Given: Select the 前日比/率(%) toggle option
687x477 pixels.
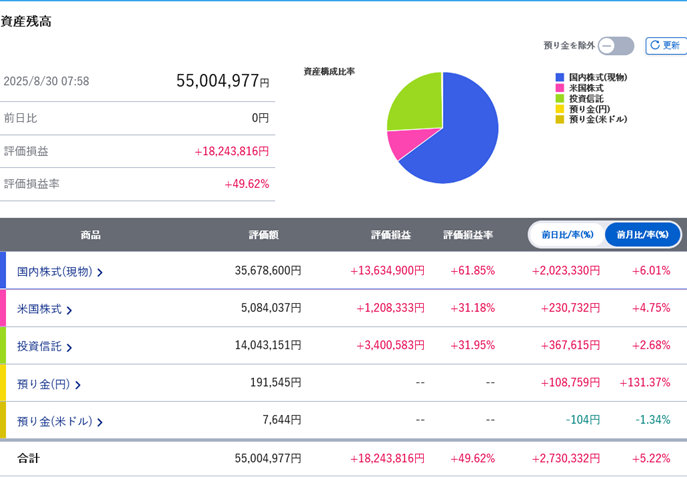Looking at the screenshot, I should coord(567,235).
